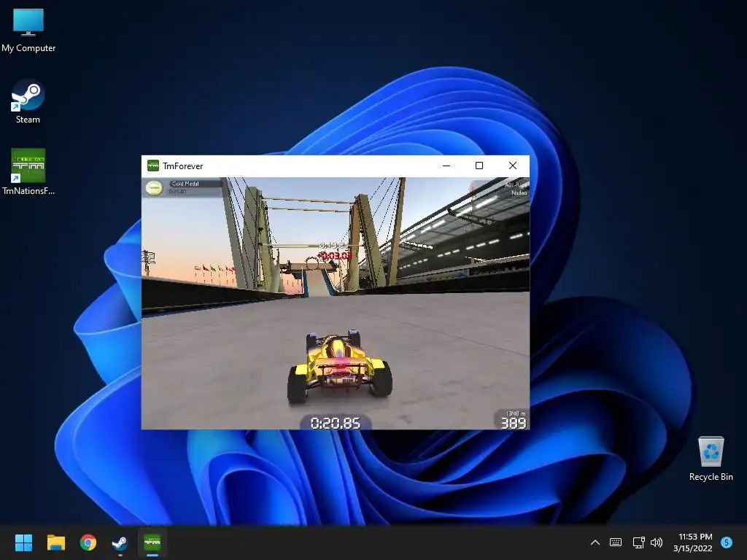Select the Recycle Bin icon
Screen dimensions: 747x560
tap(711, 458)
